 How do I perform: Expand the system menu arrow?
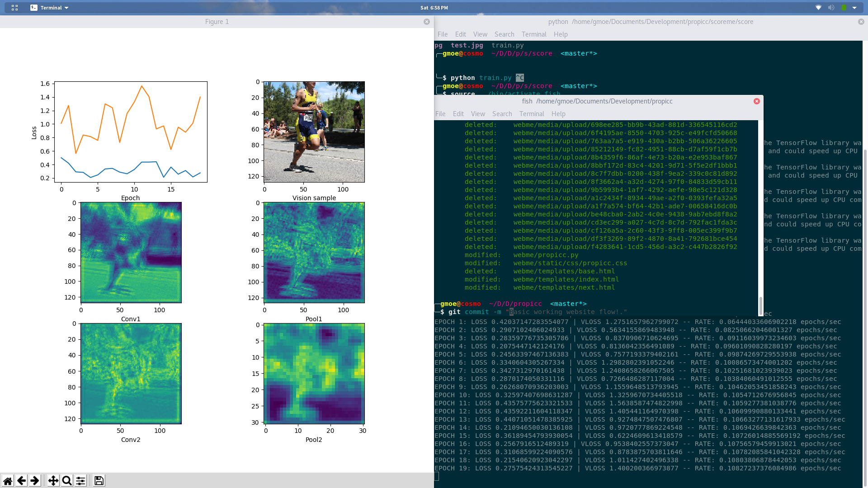854,8
